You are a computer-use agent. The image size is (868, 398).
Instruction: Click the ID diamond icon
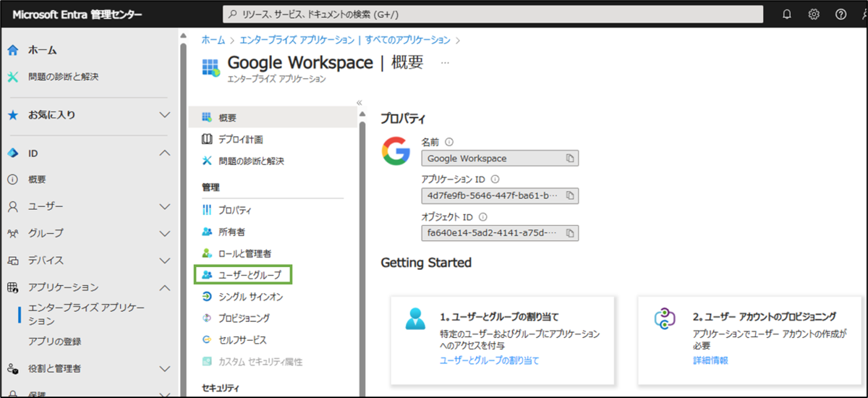[x=13, y=153]
